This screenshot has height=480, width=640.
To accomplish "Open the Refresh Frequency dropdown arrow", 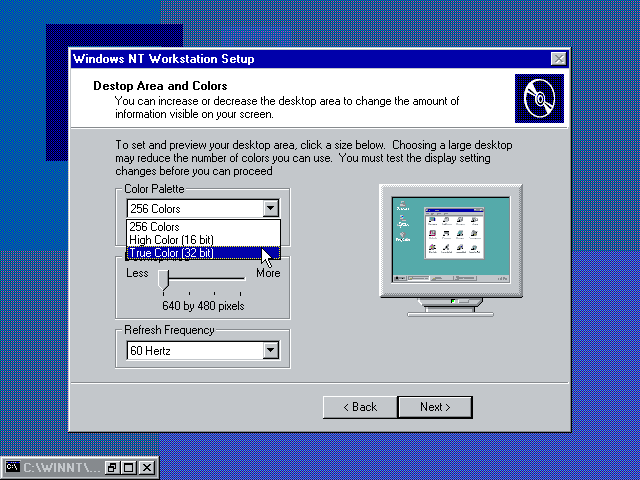I will (271, 350).
